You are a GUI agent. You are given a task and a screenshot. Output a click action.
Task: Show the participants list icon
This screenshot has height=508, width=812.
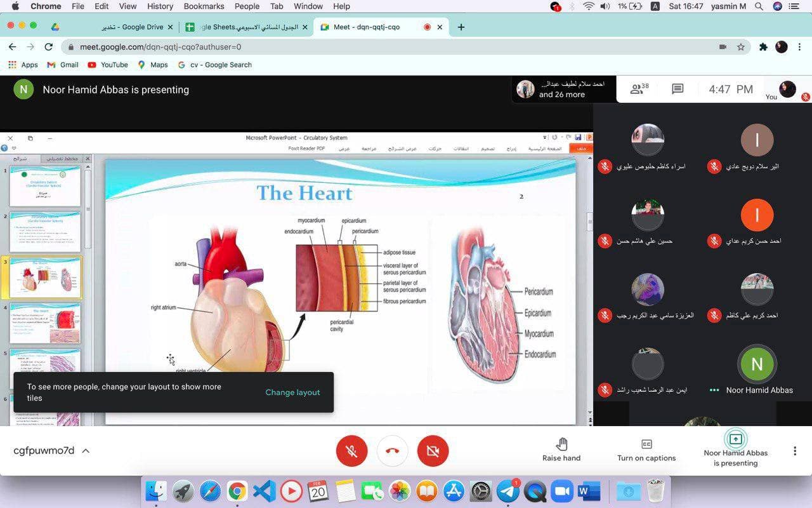click(x=639, y=89)
